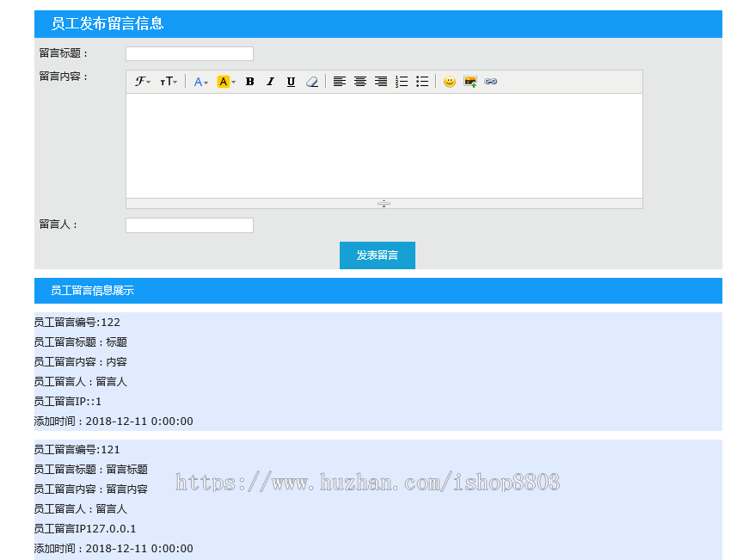Screen dimensions: 737x560
Task: Toggle right text alignment
Action: 380,81
